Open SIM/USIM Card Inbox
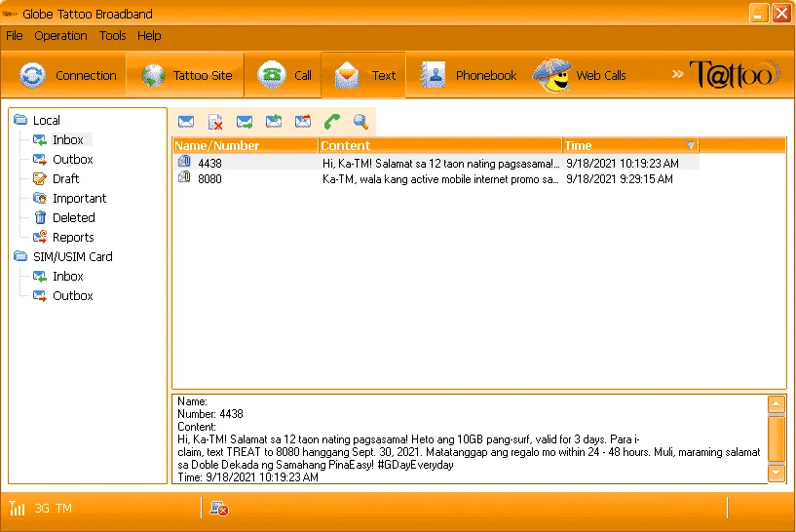 67,276
